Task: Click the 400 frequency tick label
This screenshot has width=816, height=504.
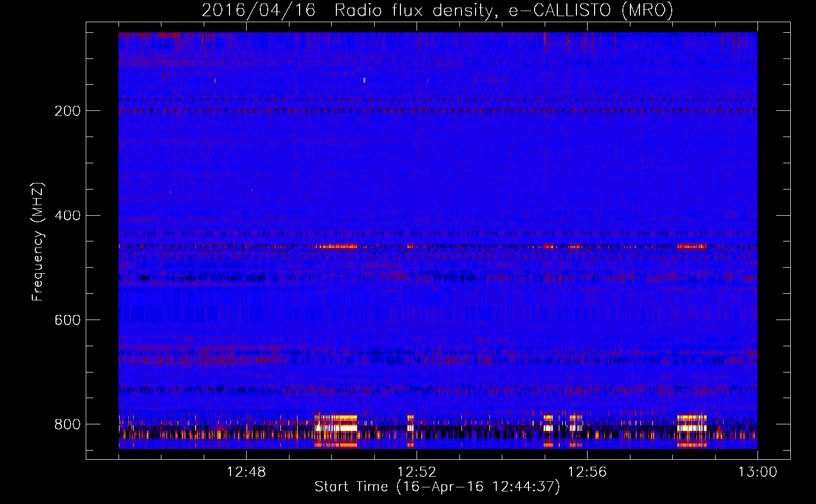Action: pos(68,216)
